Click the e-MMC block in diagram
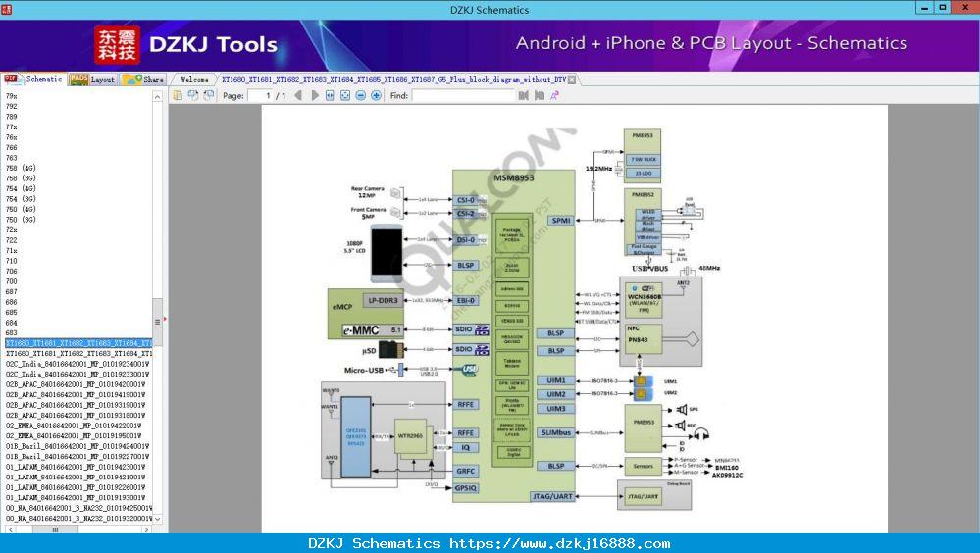The height and width of the screenshot is (553, 980). pos(372,329)
